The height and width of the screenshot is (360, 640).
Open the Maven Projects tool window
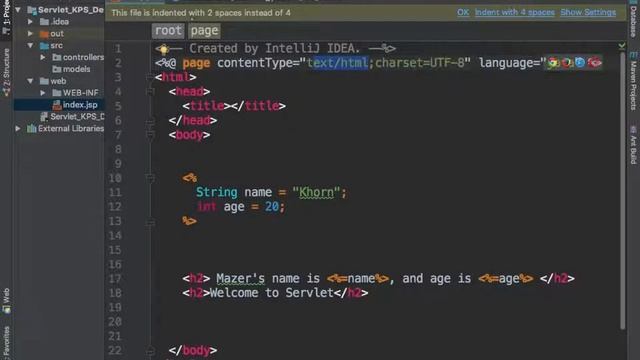pyautogui.click(x=633, y=81)
